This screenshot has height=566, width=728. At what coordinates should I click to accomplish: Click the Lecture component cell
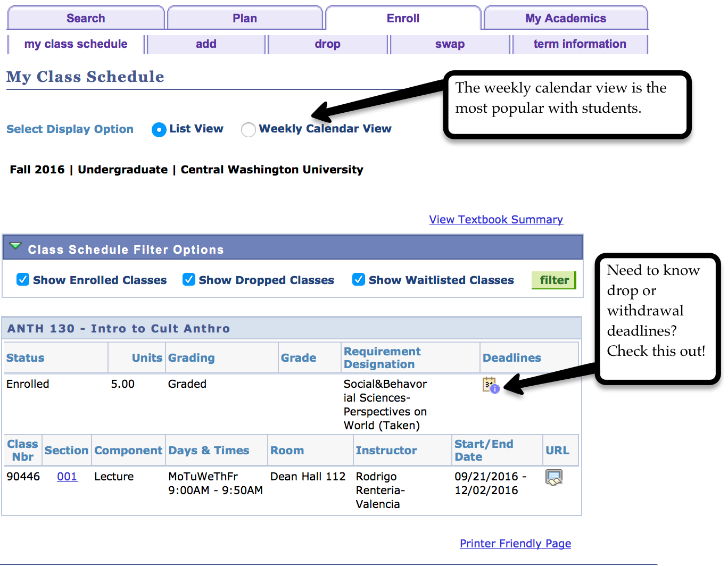pos(114,477)
